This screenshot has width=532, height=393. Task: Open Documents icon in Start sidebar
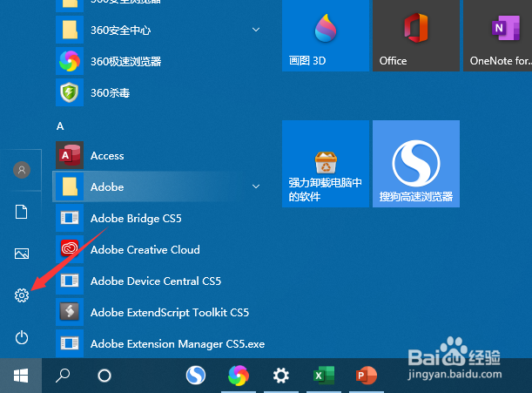tap(22, 212)
